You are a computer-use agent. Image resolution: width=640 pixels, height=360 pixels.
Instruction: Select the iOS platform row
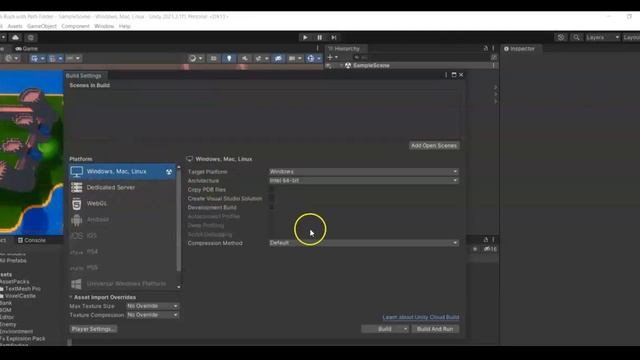coord(122,236)
